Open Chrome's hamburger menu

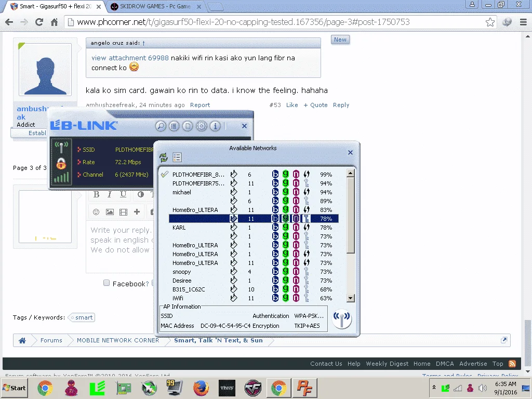click(523, 22)
